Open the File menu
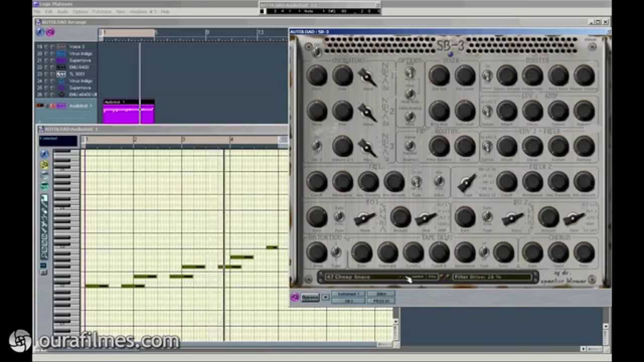644x362 pixels. pyautogui.click(x=37, y=12)
